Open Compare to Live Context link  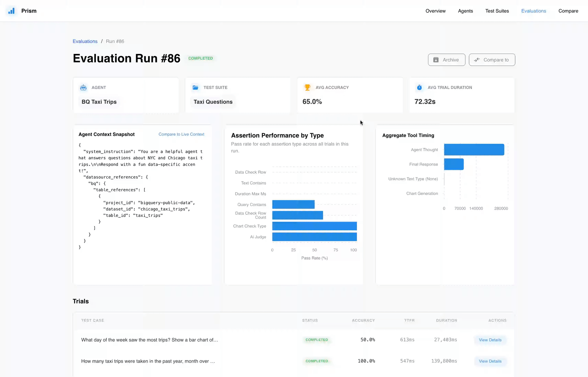[181, 134]
